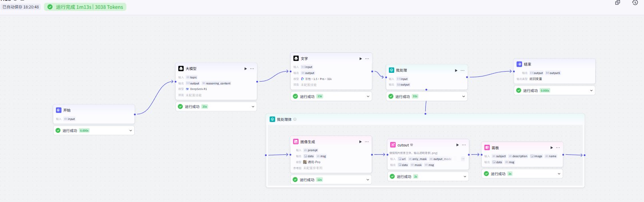Expand the 结束 node run result chevron
The image size is (644, 202).
click(591, 90)
